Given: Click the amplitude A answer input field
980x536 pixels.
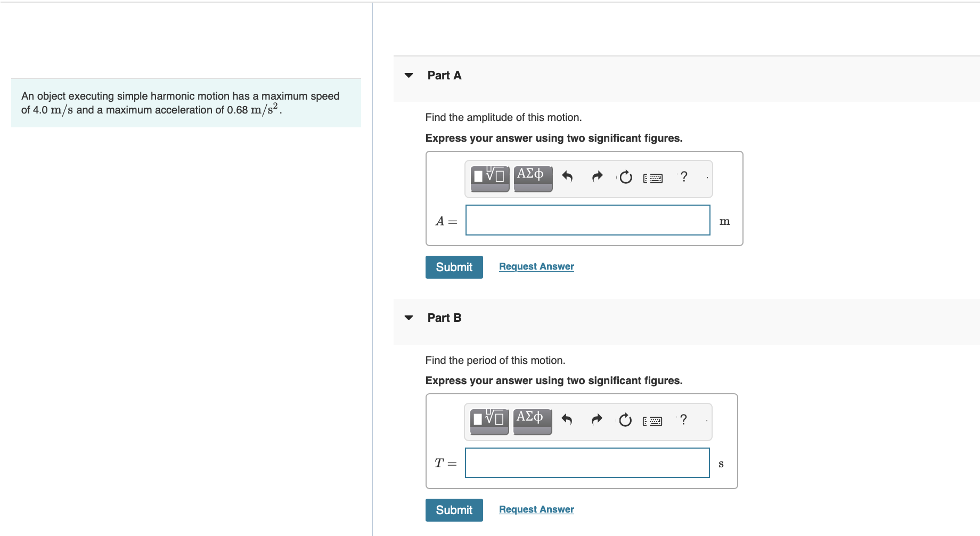Looking at the screenshot, I should pyautogui.click(x=588, y=220).
